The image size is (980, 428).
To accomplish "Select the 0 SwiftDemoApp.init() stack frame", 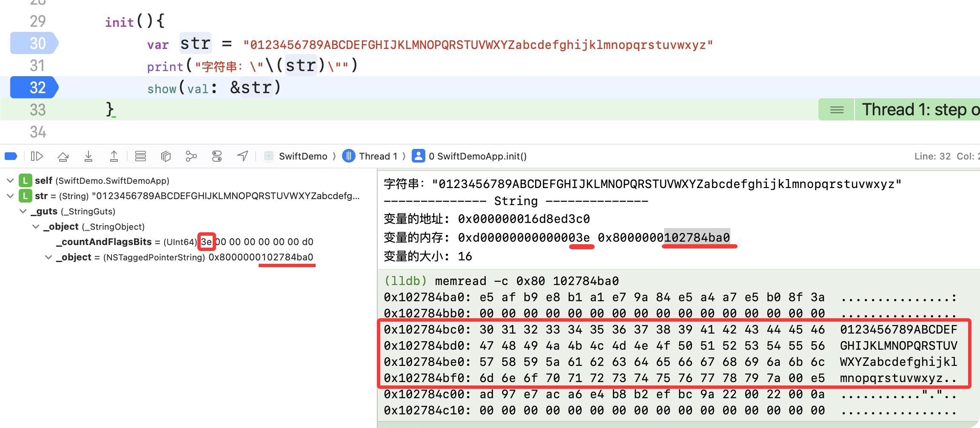I will point(470,157).
